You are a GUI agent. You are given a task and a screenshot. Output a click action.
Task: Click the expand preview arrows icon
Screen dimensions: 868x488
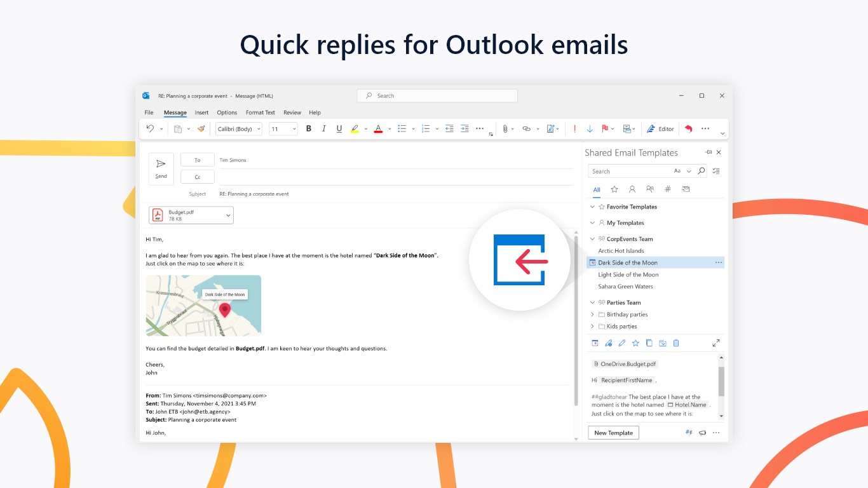click(x=716, y=342)
